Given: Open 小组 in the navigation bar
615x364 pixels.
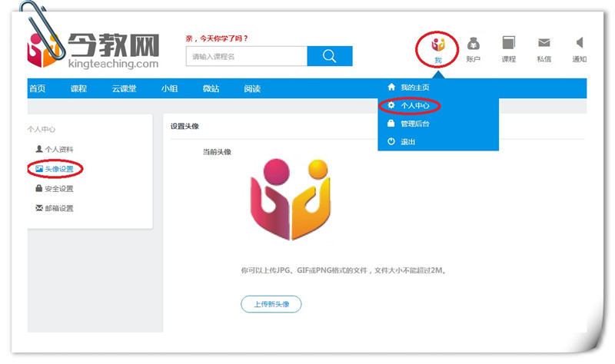Looking at the screenshot, I should 169,88.
